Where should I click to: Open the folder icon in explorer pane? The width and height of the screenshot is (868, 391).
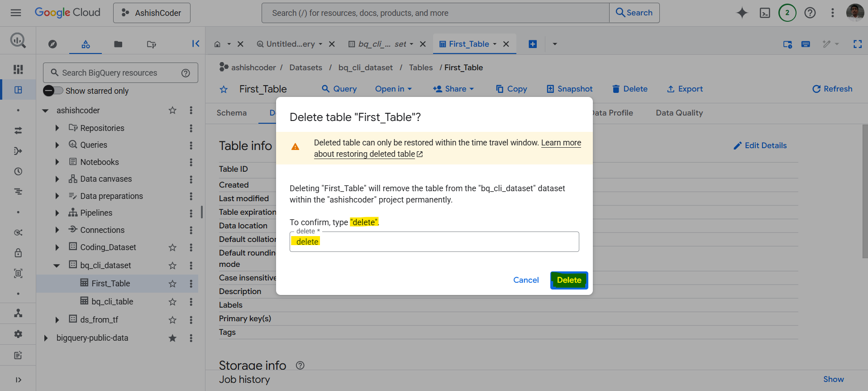pos(118,44)
